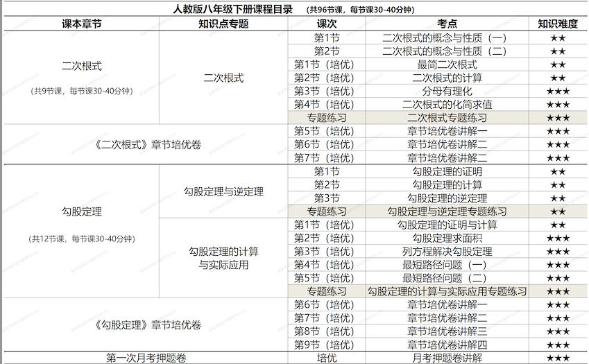Click the star rating in the 分母有理化 row
Image resolution: width=589 pixels, height=364 pixels.
pyautogui.click(x=558, y=92)
